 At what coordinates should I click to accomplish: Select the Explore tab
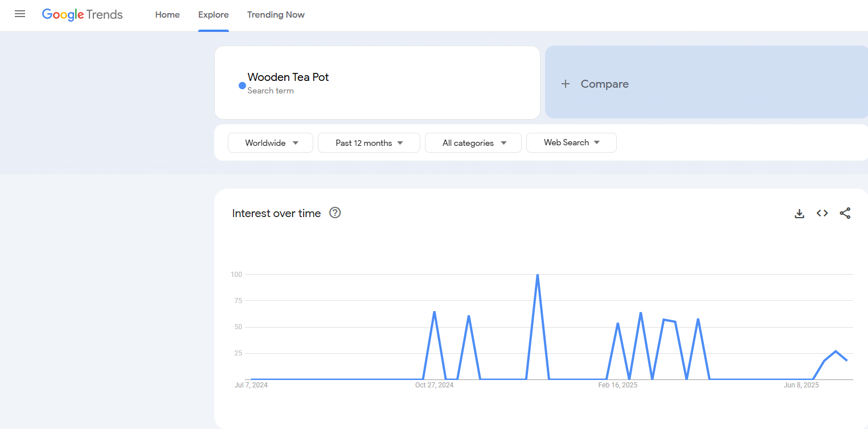click(214, 15)
